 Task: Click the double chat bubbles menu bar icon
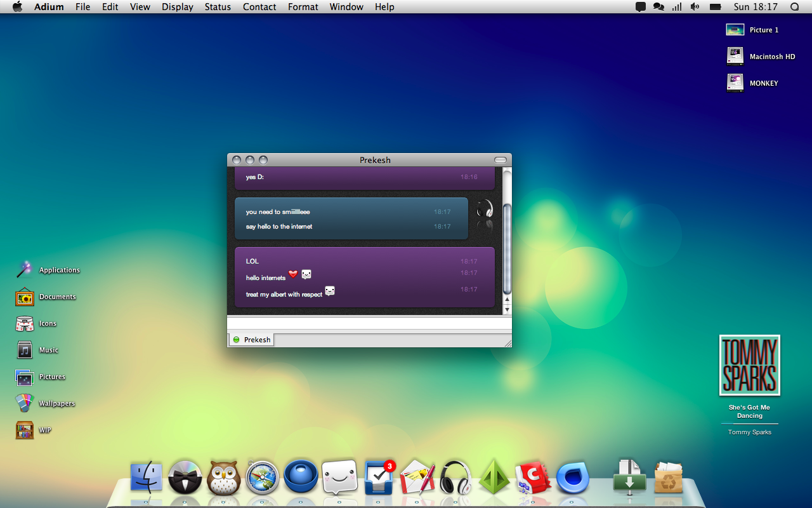coord(658,7)
